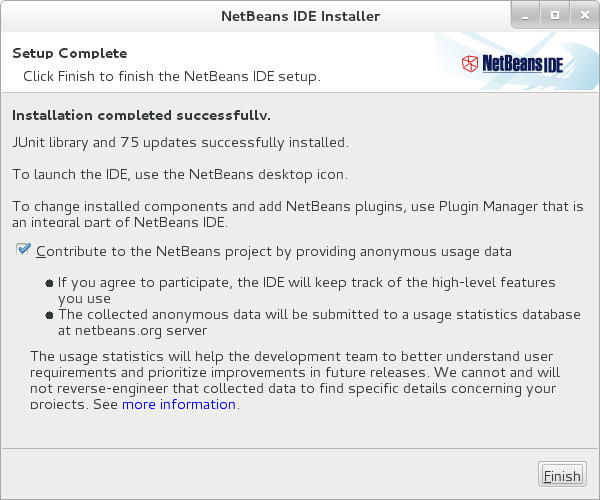600x500 pixels.
Task: Click the Plugin Manager paragraph
Action: [x=297, y=213]
